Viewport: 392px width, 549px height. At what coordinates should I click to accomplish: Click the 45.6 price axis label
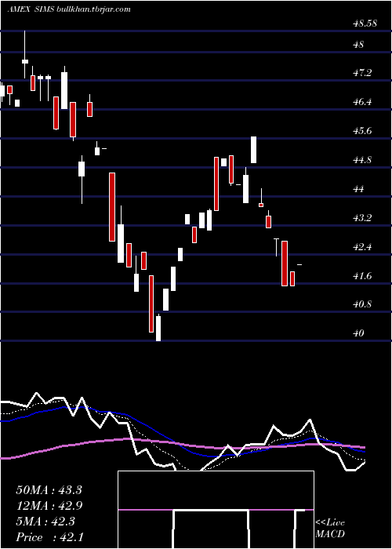(x=362, y=131)
